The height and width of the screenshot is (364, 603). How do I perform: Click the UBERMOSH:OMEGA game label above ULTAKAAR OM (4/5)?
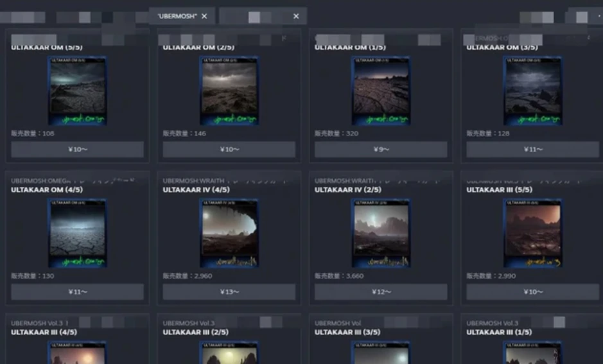point(40,180)
